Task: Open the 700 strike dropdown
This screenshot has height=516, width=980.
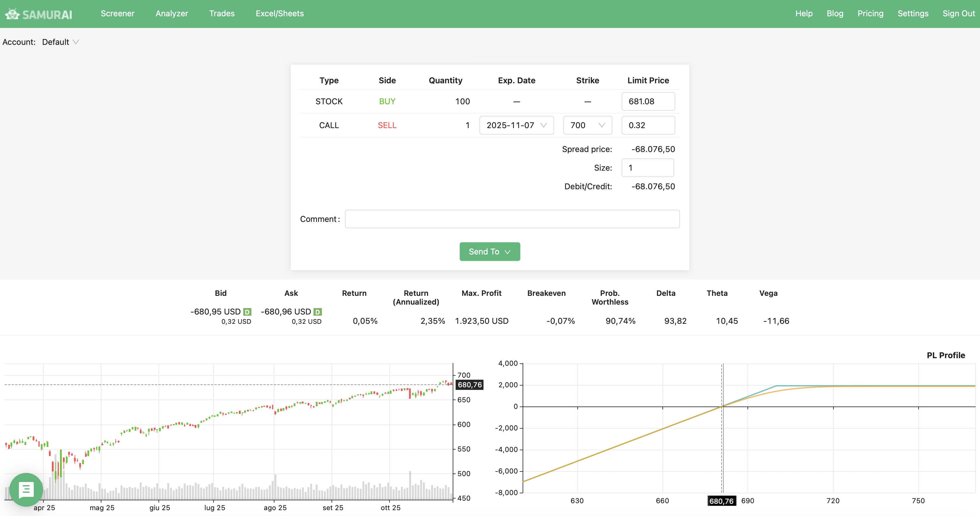Action: pyautogui.click(x=587, y=125)
